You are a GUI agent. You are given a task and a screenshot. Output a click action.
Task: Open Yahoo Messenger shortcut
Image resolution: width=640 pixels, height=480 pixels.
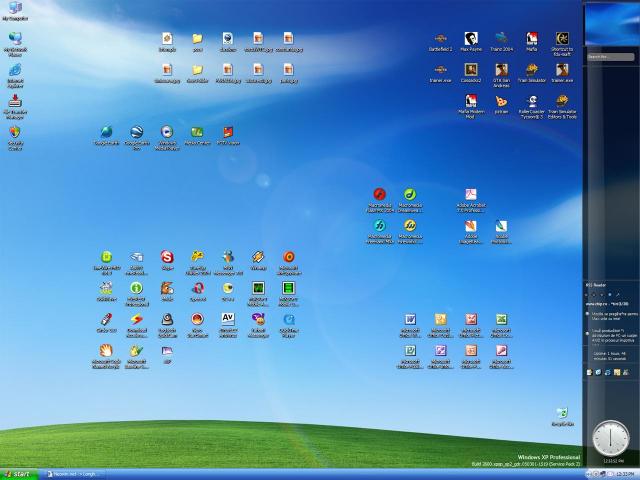click(x=258, y=325)
